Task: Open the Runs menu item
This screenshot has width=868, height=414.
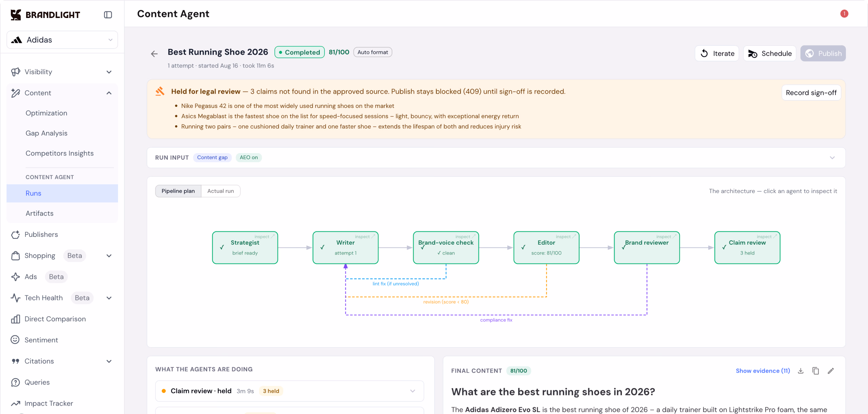Action: 62,193
